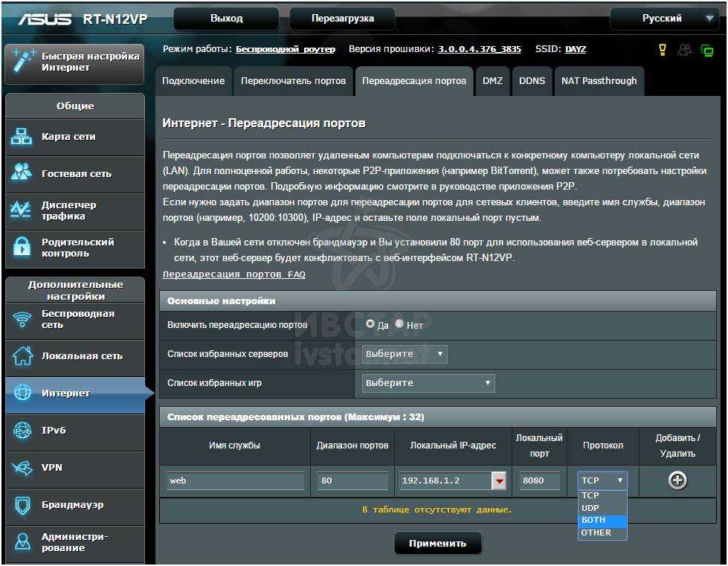Switch to the DMZ tab
This screenshot has height=566, width=728.
492,81
